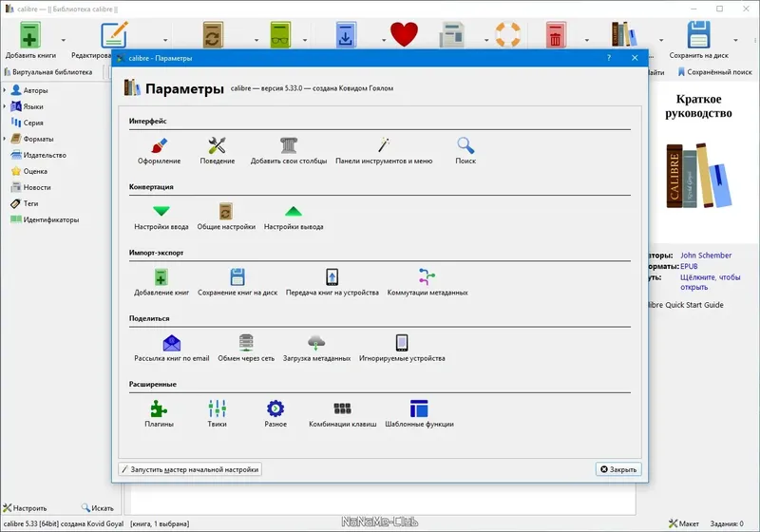
Task: Close the Параметры dialog via X
Action: [635, 58]
